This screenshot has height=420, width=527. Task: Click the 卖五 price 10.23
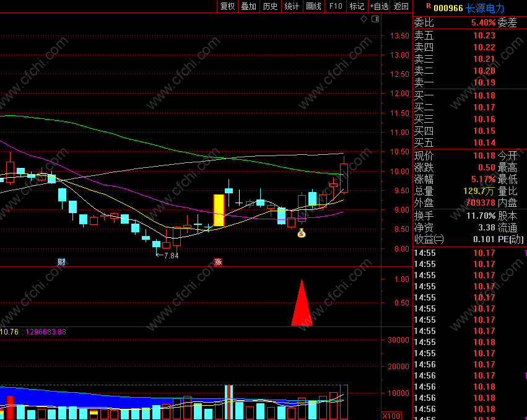[484, 35]
